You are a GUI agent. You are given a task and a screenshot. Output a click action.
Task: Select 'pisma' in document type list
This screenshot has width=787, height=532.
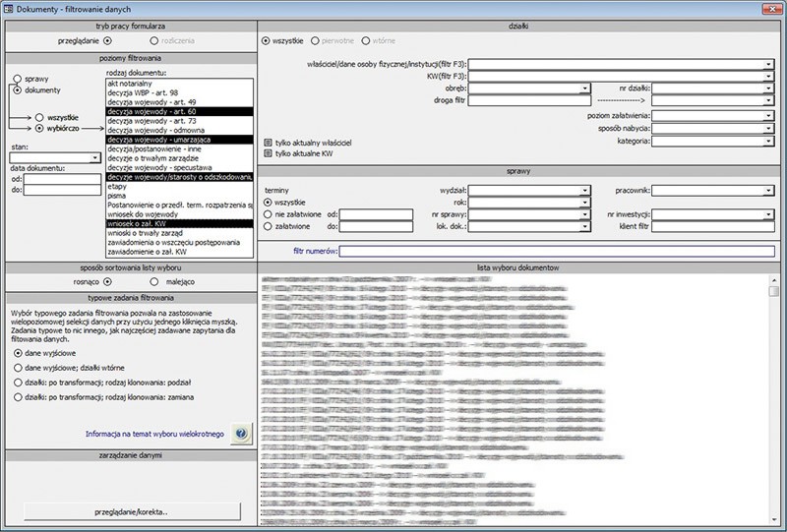[x=180, y=196]
